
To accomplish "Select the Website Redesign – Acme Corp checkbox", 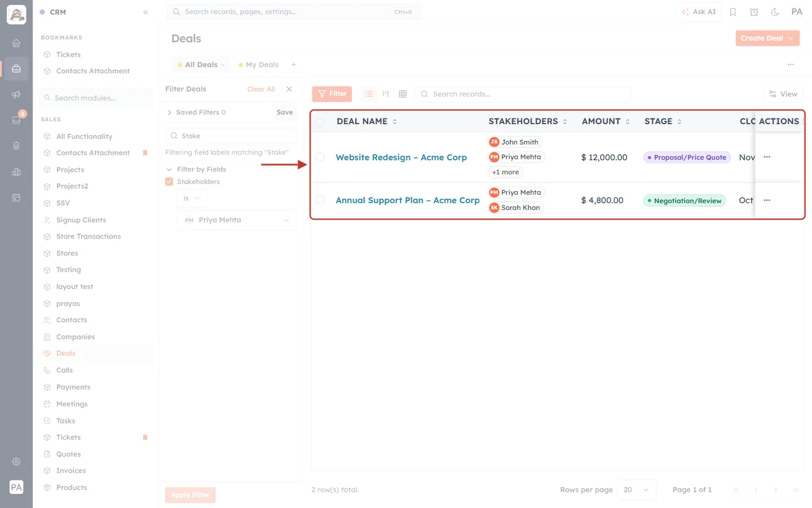I will pos(320,157).
